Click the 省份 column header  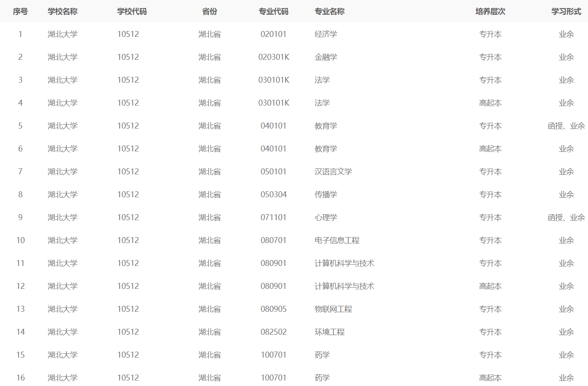point(210,11)
